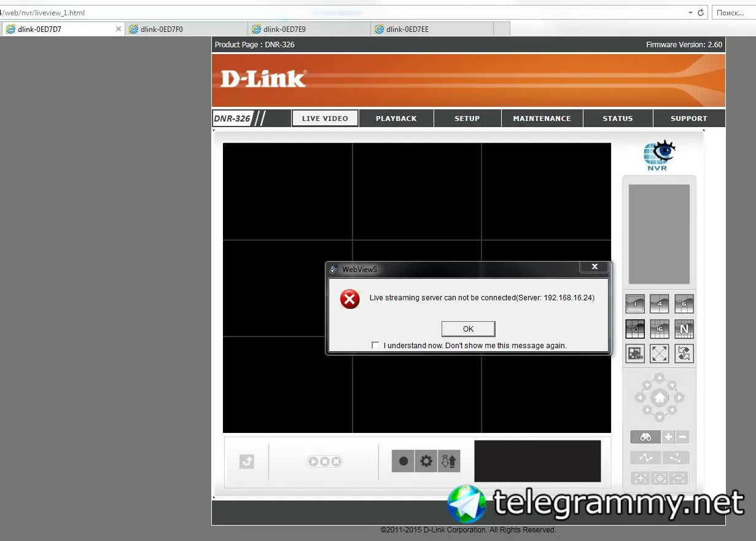The width and height of the screenshot is (756, 541).
Task: Open the SUPPORT tab
Action: [689, 119]
